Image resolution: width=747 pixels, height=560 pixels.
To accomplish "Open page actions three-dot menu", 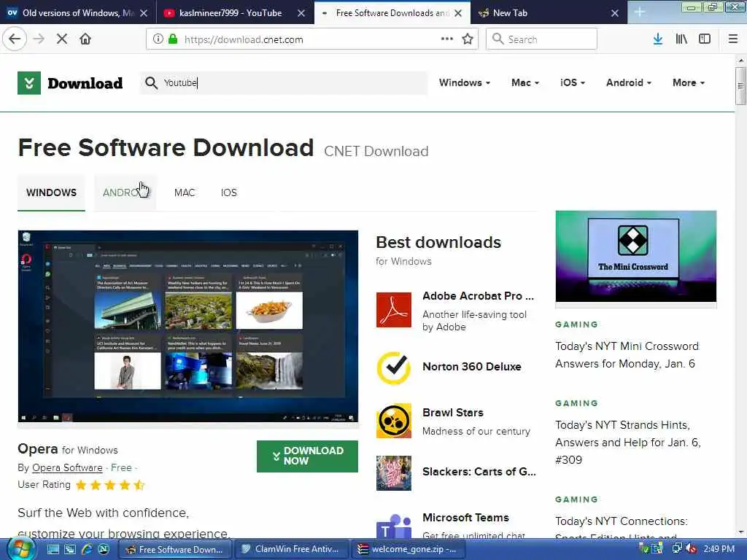I will (447, 39).
